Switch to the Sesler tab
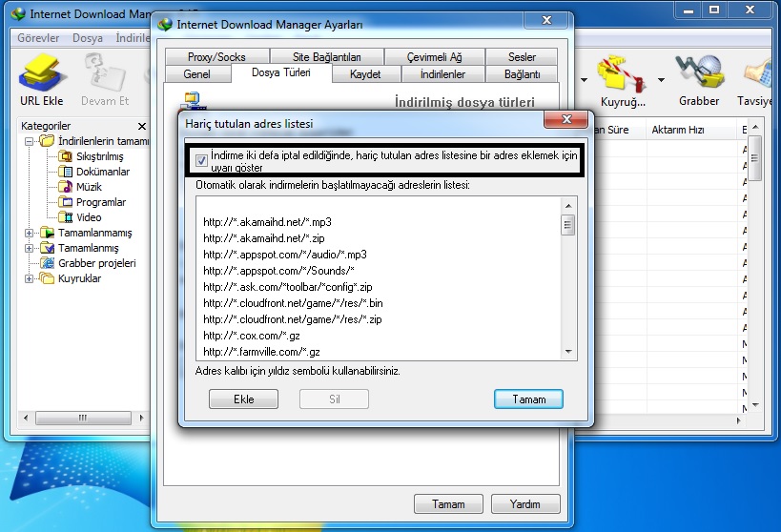 point(522,57)
